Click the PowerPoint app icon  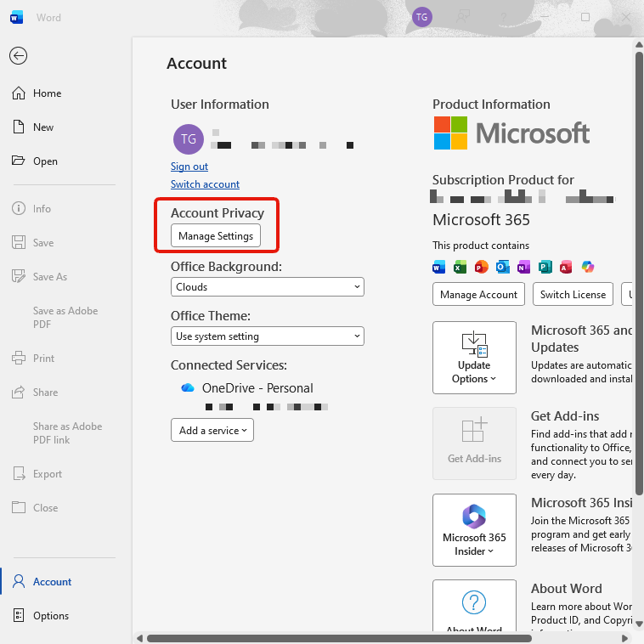482,268
